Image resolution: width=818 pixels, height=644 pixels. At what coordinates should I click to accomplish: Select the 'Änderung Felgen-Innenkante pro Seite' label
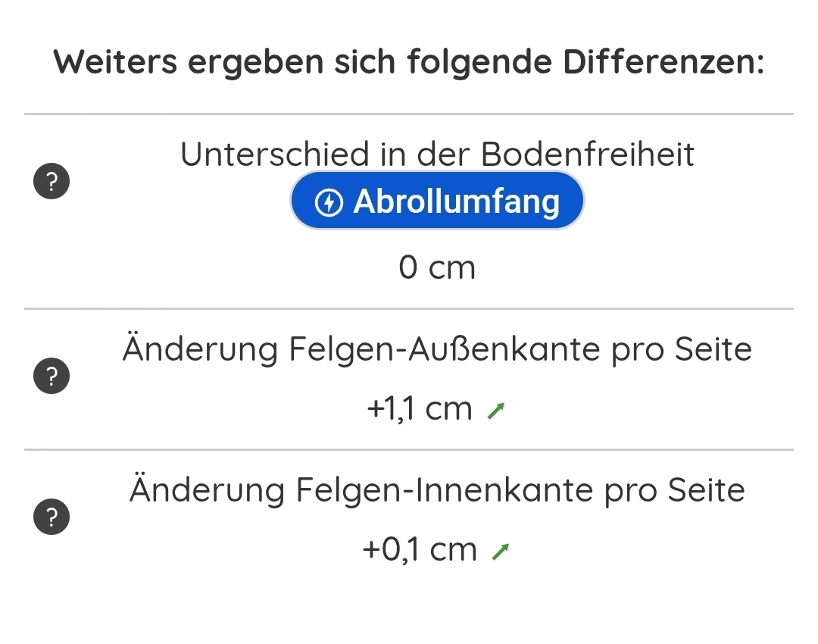(x=437, y=490)
